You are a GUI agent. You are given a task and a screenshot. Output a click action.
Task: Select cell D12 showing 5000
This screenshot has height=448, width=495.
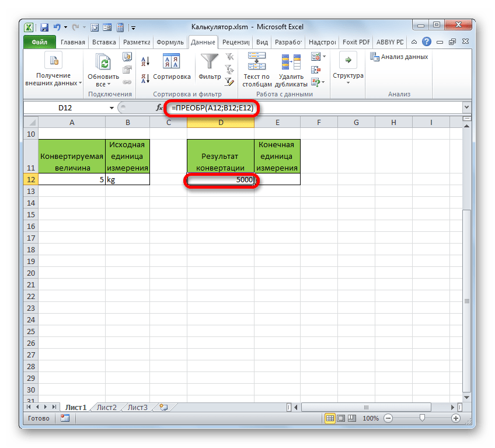221,179
